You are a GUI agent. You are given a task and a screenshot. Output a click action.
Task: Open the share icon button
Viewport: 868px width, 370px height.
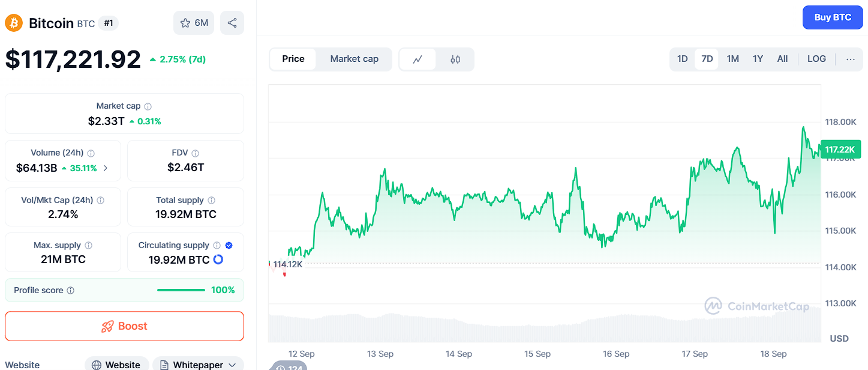(232, 23)
